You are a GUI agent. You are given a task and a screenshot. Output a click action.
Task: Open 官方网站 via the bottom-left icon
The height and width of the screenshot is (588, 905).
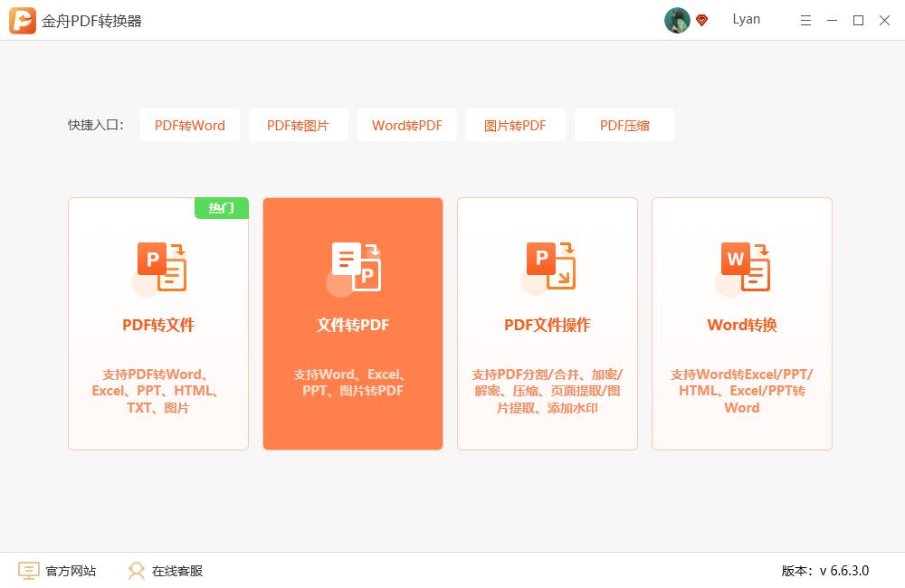click(x=30, y=571)
